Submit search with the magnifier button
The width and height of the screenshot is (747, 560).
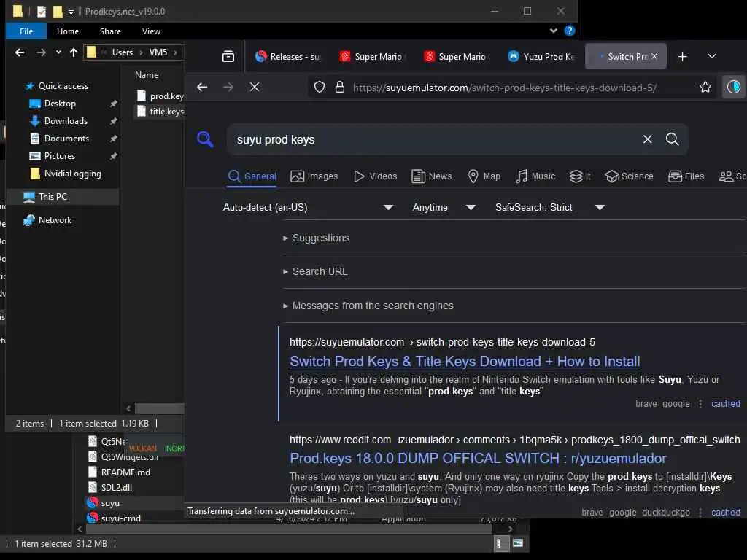(672, 139)
